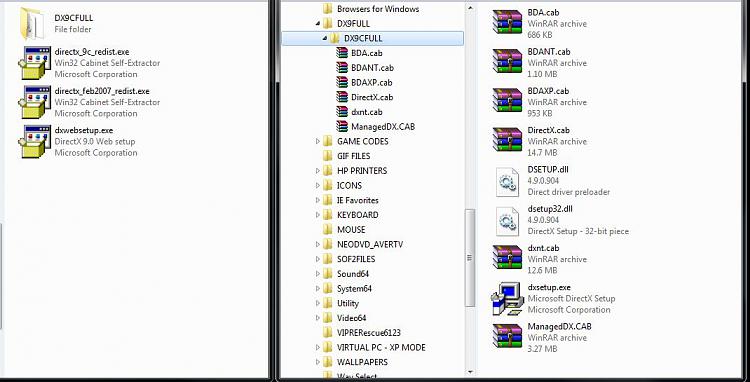
Task: Click the VIPRERescue6123 folder icon in tree
Action: [328, 333]
